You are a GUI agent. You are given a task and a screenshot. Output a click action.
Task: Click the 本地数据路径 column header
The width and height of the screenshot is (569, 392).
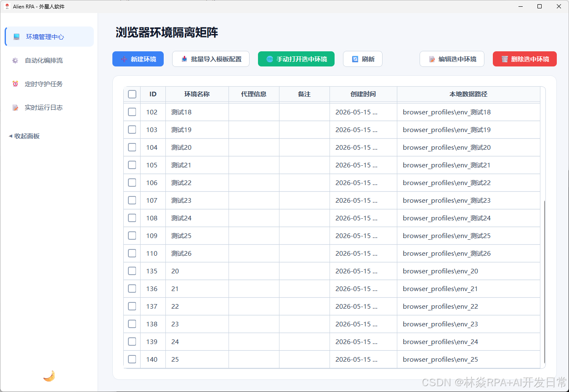tap(468, 94)
